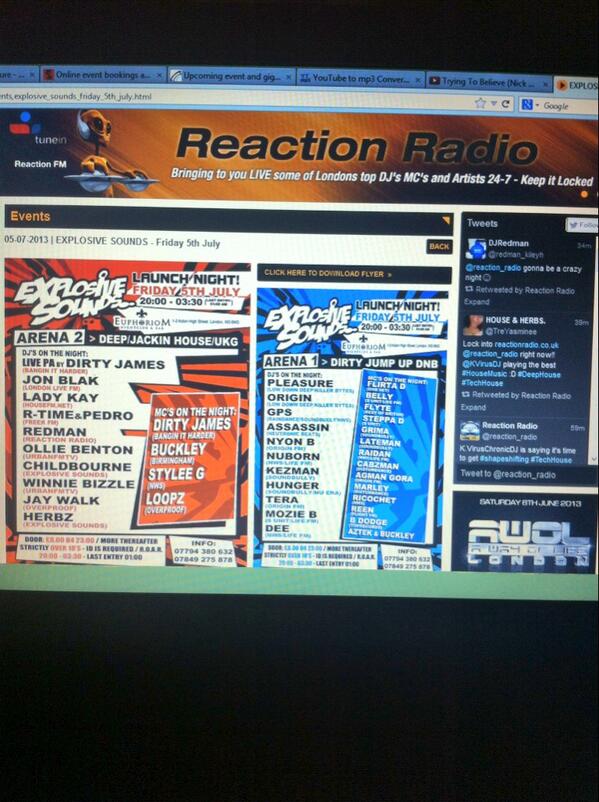Viewport: 599px width, 802px height.
Task: Click the address bar URL ending 5th_july.html
Action: [x=76, y=96]
